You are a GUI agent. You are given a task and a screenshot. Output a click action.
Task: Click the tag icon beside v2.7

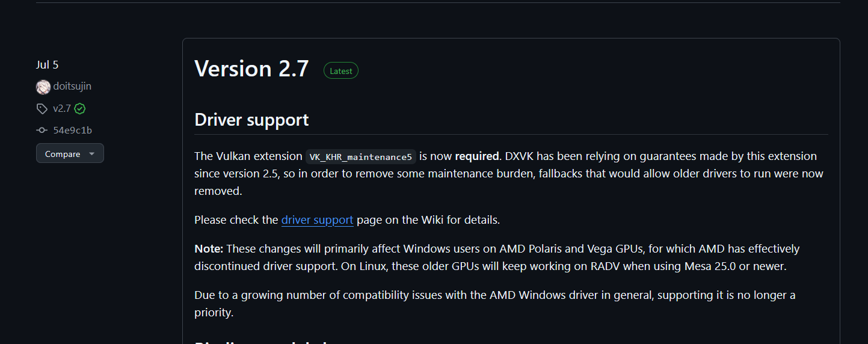coord(42,109)
